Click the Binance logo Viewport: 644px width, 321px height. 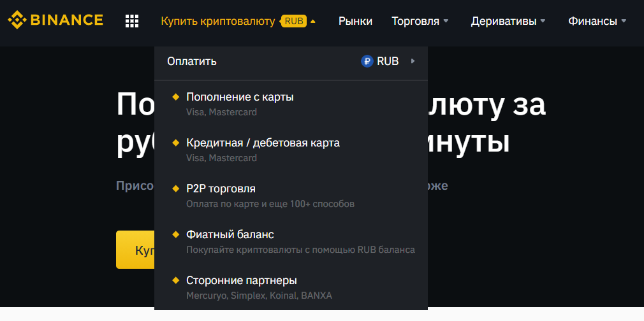[55, 20]
